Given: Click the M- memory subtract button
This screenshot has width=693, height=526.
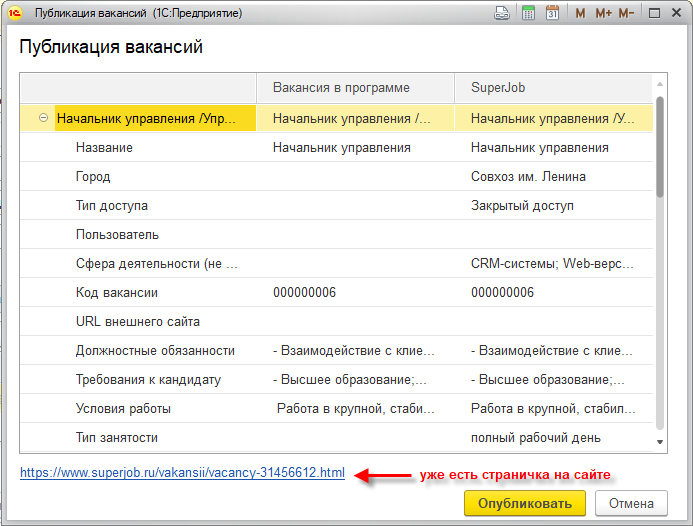Looking at the screenshot, I should 626,13.
